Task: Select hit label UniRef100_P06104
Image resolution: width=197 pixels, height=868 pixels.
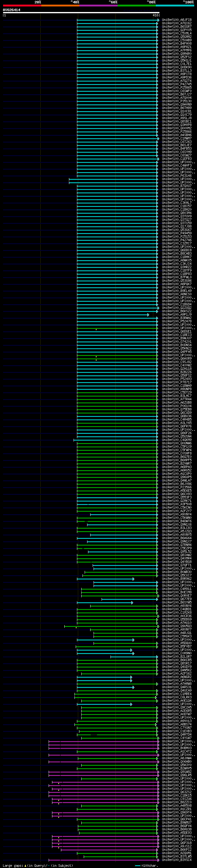Action: tap(177, 406)
